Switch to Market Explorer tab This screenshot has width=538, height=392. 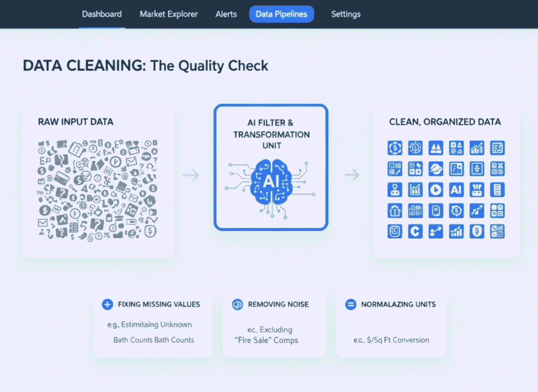click(x=169, y=14)
